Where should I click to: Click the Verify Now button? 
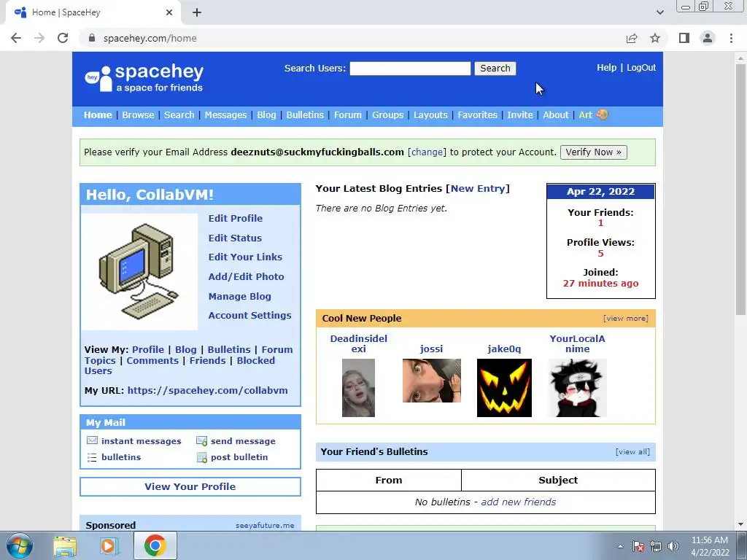point(594,152)
